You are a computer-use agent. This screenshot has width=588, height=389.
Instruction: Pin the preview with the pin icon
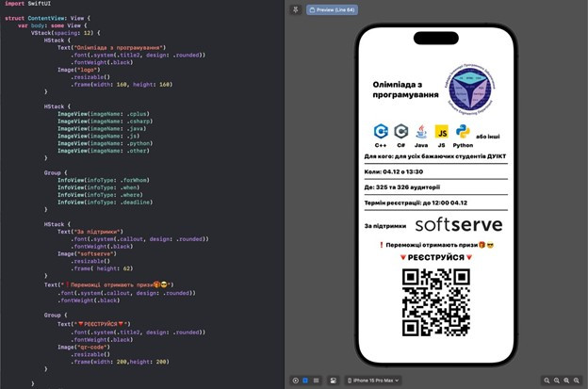click(296, 9)
